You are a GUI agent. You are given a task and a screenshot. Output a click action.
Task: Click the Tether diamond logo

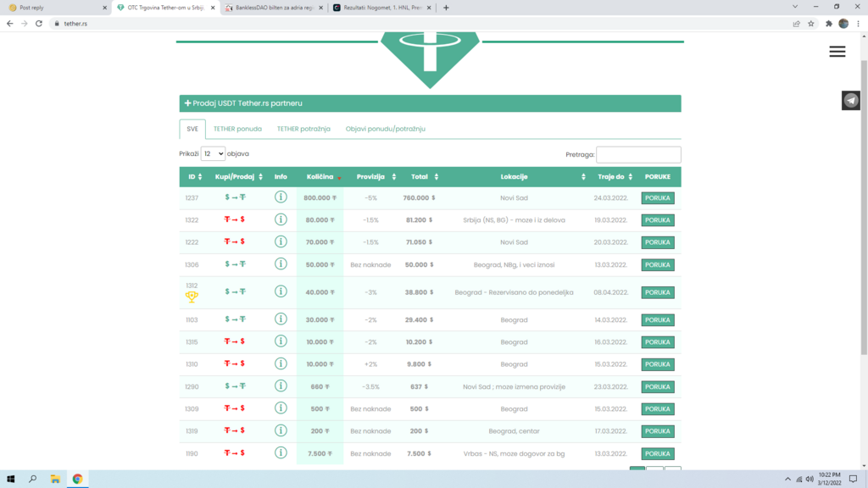(x=430, y=60)
